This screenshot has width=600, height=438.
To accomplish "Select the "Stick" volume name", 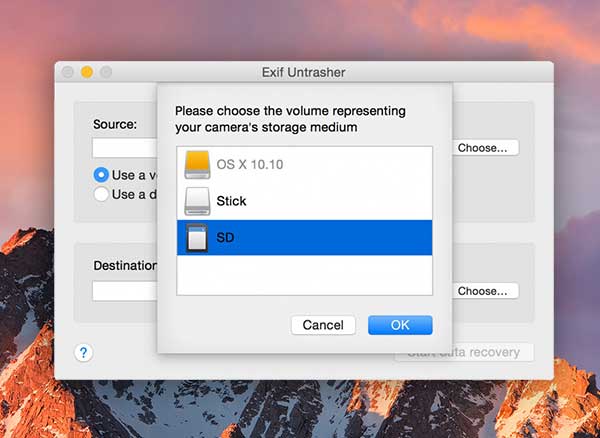I will click(x=231, y=201).
